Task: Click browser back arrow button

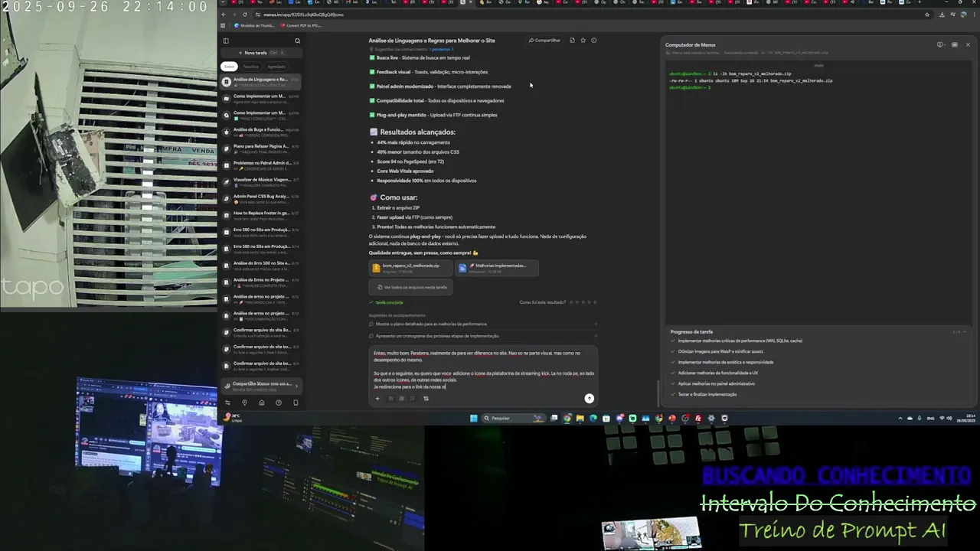Action: (224, 15)
